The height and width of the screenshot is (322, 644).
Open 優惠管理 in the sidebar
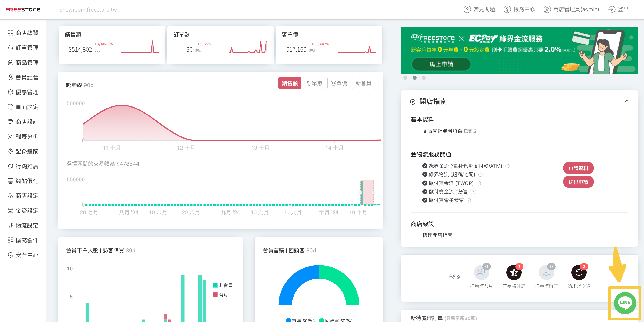click(x=23, y=92)
